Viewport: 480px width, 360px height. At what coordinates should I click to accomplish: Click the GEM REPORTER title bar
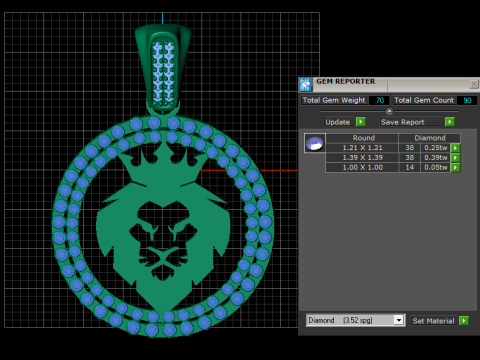coord(388,84)
